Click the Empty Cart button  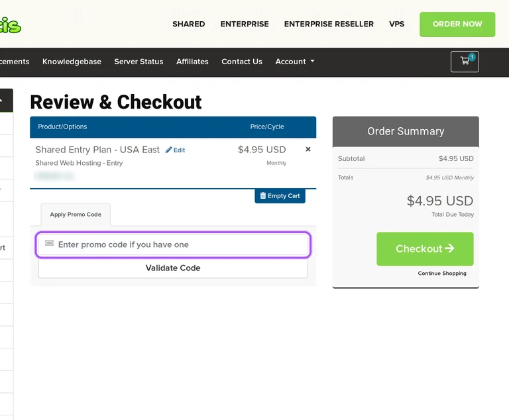(x=280, y=195)
